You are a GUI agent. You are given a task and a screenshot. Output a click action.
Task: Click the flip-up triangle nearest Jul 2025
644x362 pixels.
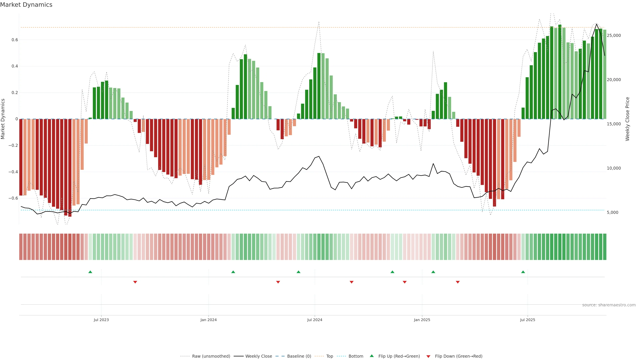pos(523,272)
